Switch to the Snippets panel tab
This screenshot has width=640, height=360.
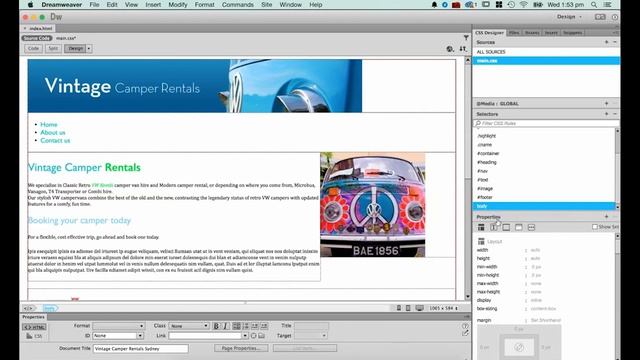tap(572, 33)
